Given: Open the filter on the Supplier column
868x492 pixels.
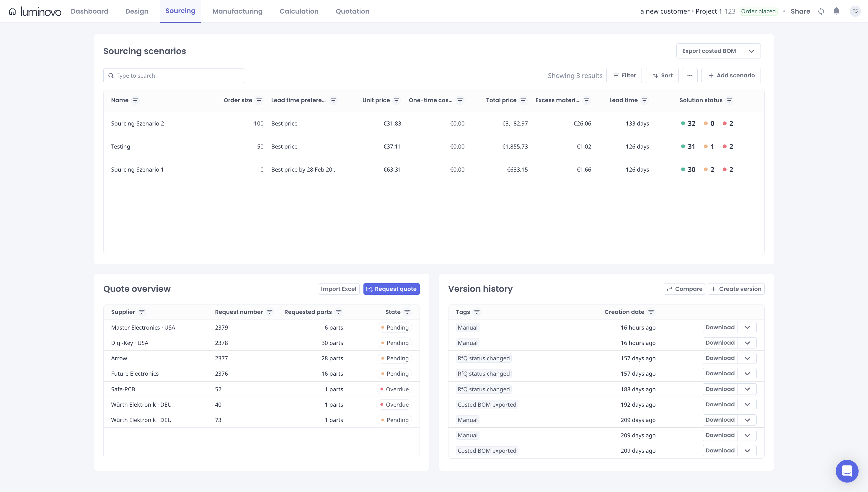Looking at the screenshot, I should (142, 312).
